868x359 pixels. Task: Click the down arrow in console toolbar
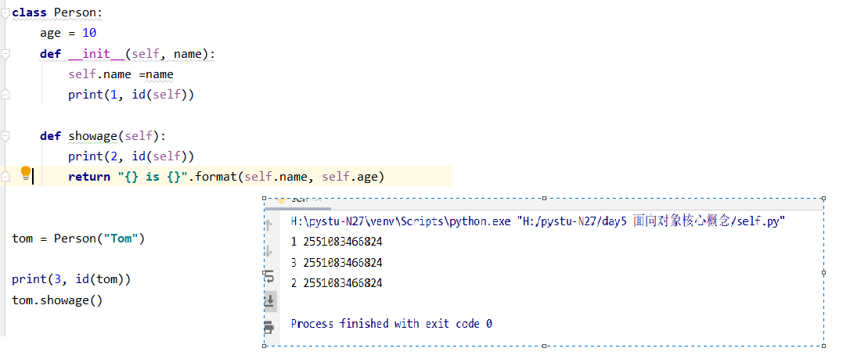(269, 251)
